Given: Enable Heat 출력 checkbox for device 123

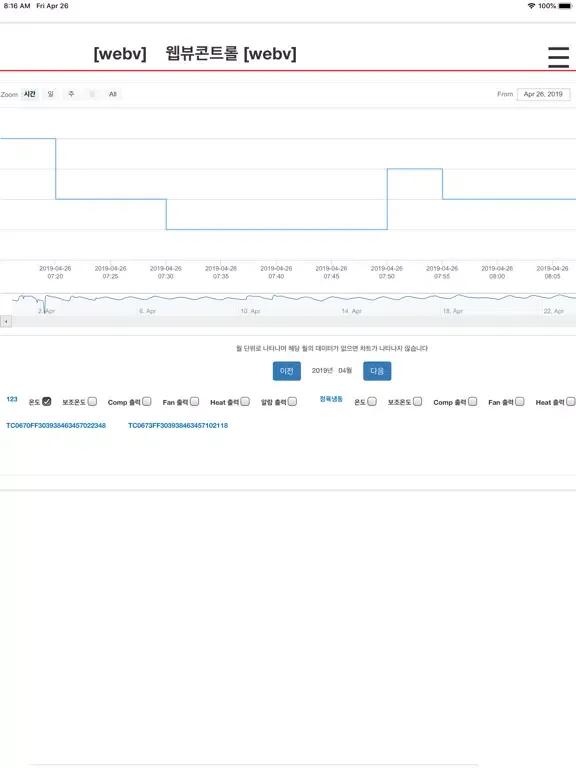Looking at the screenshot, I should point(245,402).
